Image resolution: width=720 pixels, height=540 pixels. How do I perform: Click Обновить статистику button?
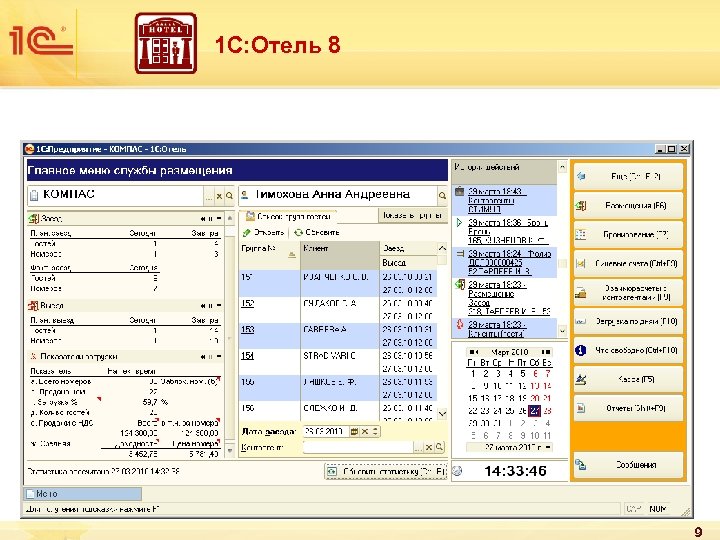(x=386, y=472)
